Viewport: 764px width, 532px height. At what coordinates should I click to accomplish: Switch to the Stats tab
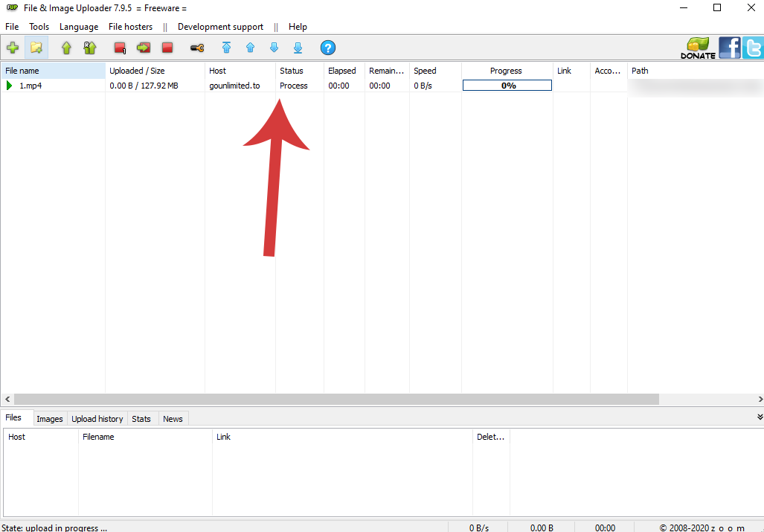tap(141, 419)
